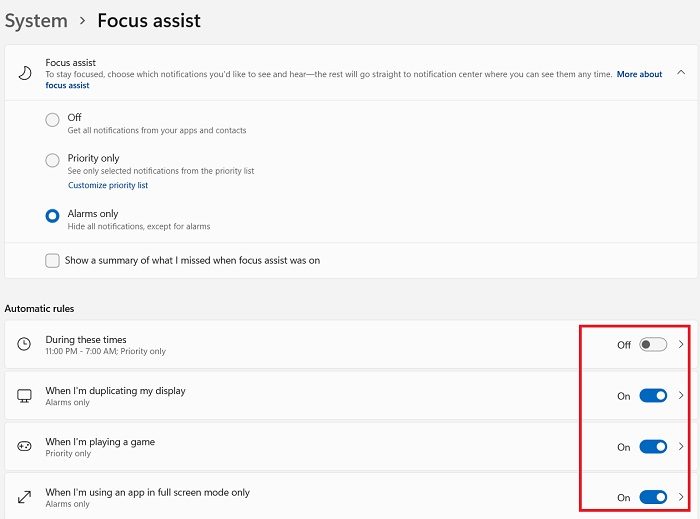The image size is (700, 519).
Task: Disable the duplicating my display toggle
Action: tap(653, 396)
